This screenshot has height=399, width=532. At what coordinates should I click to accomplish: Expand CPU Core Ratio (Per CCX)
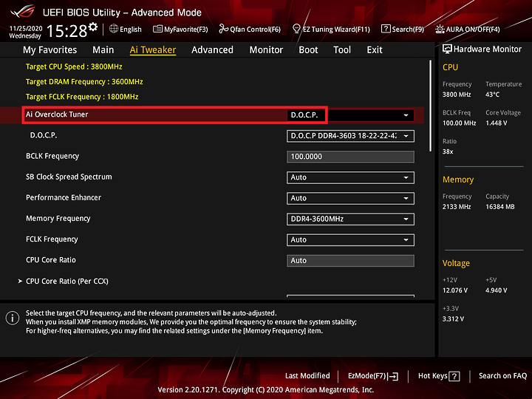(x=66, y=282)
